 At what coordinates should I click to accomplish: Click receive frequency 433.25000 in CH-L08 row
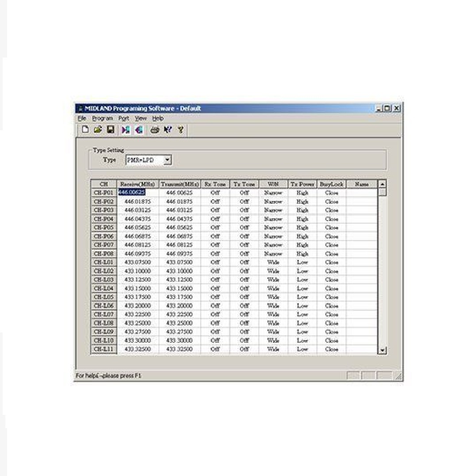138,323
